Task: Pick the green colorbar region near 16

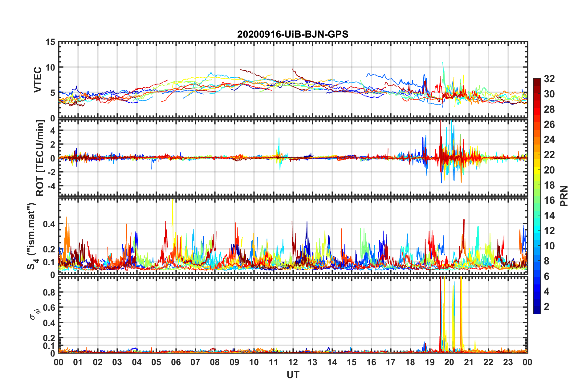Action: [537, 200]
